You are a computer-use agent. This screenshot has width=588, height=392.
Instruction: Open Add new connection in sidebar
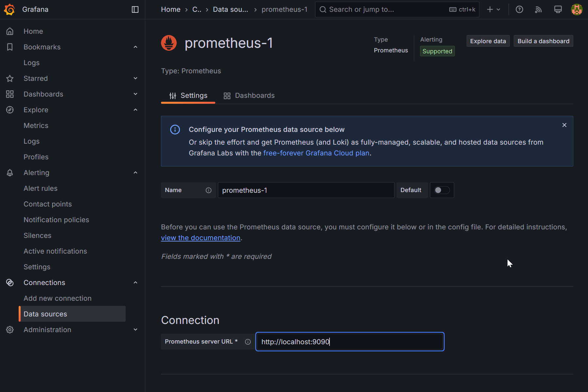tap(58, 298)
